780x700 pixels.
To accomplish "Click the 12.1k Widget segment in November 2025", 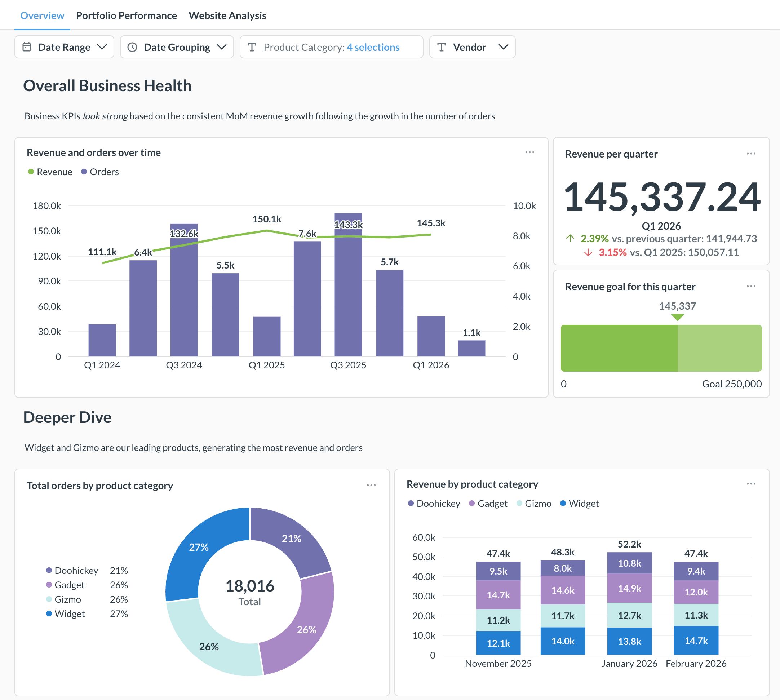I will [498, 643].
